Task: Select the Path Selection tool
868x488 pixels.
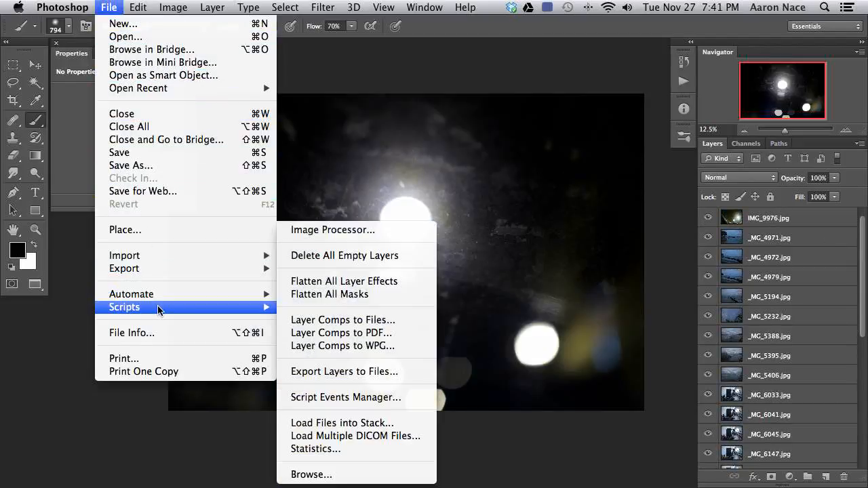Action: coord(13,211)
